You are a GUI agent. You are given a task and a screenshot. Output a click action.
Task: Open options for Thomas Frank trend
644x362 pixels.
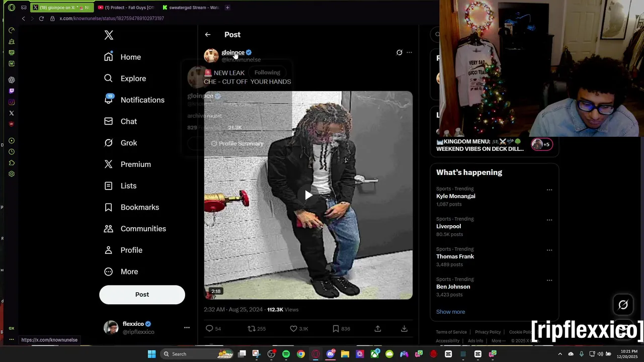[x=549, y=250]
